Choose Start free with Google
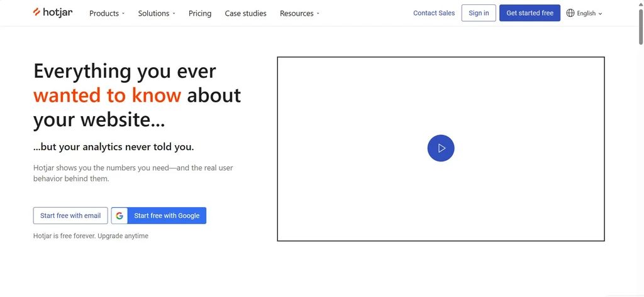The height and width of the screenshot is (297, 644). 158,216
